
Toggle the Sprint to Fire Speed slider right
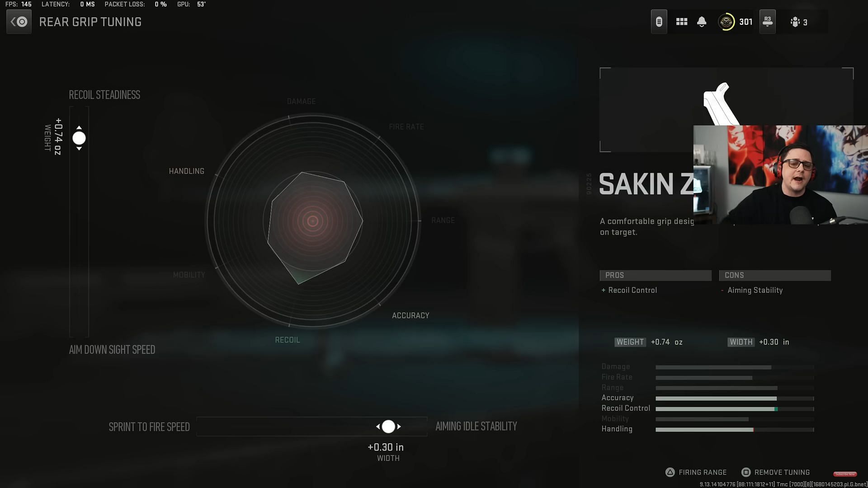click(398, 427)
